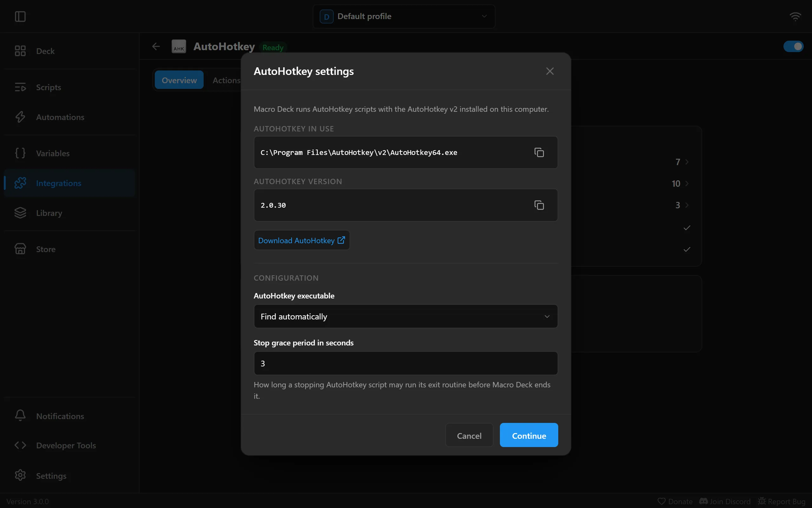Click the Download AutoHotkey link
The height and width of the screenshot is (508, 812).
[x=302, y=240]
